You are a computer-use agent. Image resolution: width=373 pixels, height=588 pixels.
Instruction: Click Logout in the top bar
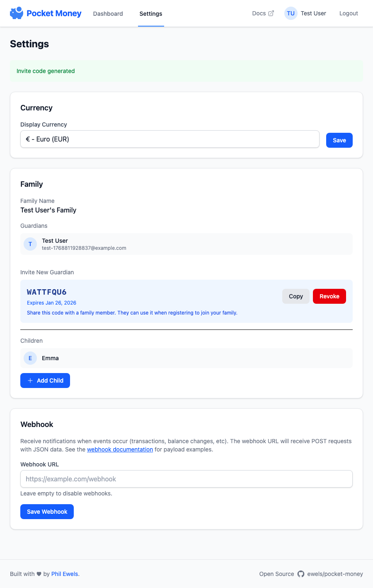click(x=348, y=13)
